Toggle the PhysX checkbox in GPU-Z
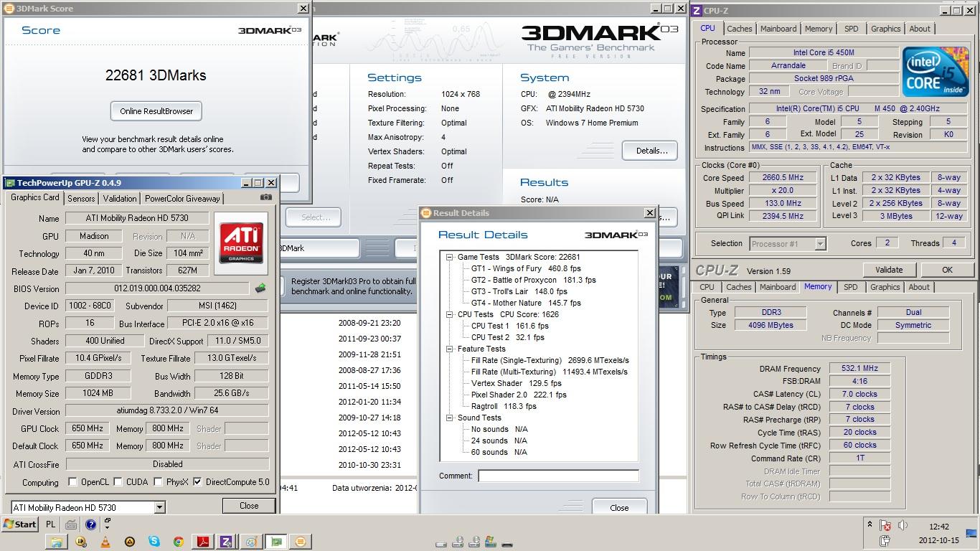 pos(158,482)
